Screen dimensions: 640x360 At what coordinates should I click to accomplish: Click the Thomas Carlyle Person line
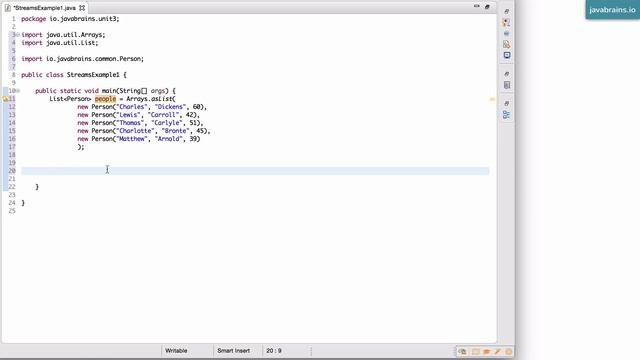tap(140, 123)
